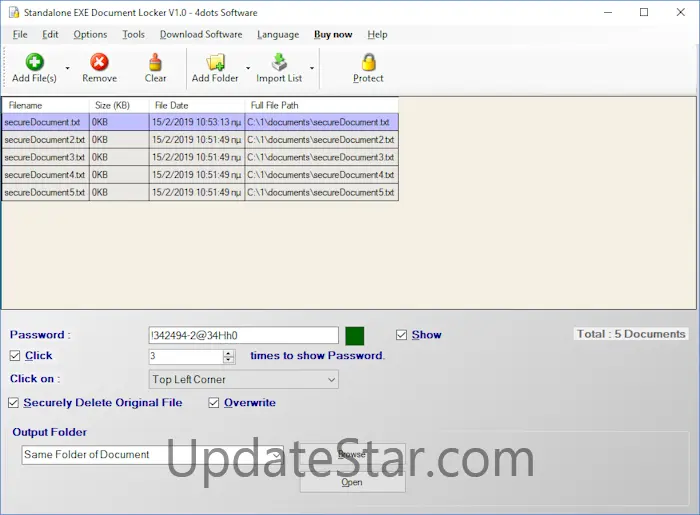
Task: Disable the Click times checkbox
Action: pyautogui.click(x=15, y=356)
